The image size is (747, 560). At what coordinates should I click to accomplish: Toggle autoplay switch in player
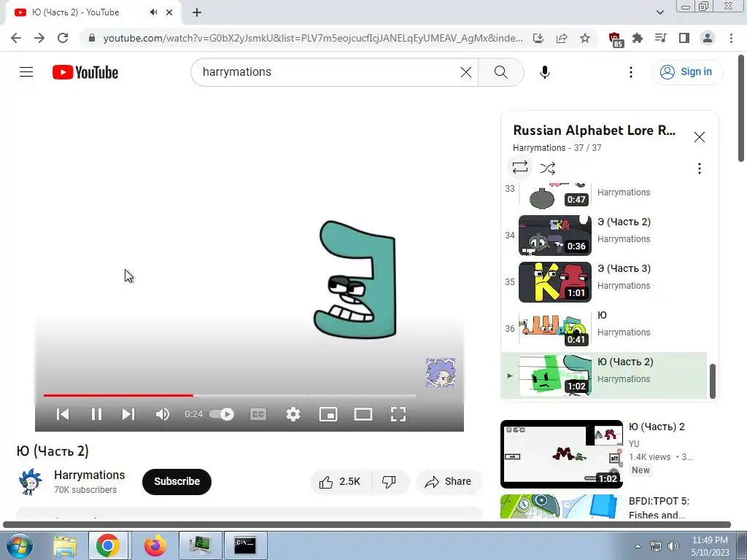click(x=222, y=414)
